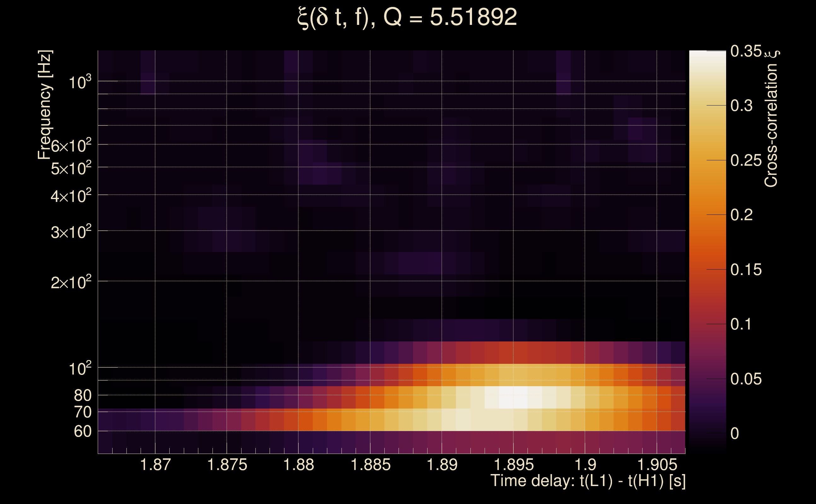Click the 2×10² frequency tick label
816x504 pixels.
71,282
